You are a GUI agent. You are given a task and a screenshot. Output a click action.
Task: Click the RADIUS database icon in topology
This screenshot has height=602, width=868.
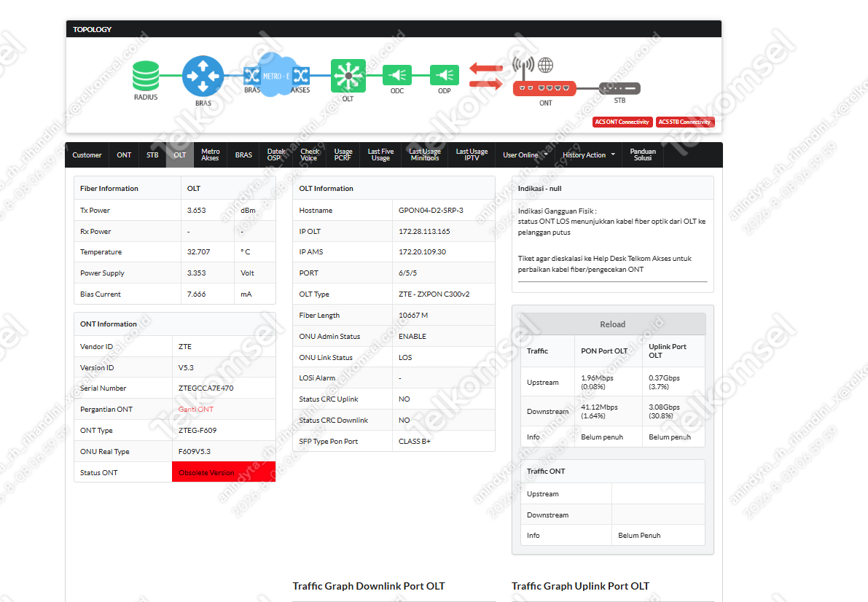click(x=146, y=76)
